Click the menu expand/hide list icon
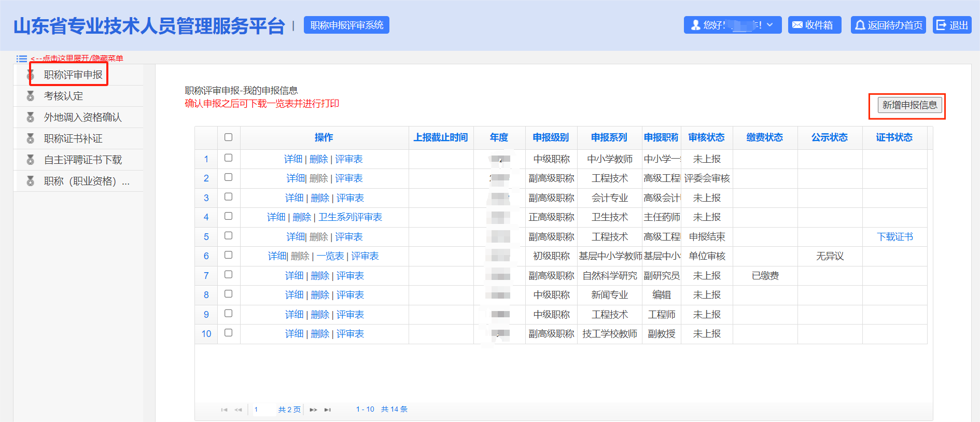The image size is (980, 422). 21,59
